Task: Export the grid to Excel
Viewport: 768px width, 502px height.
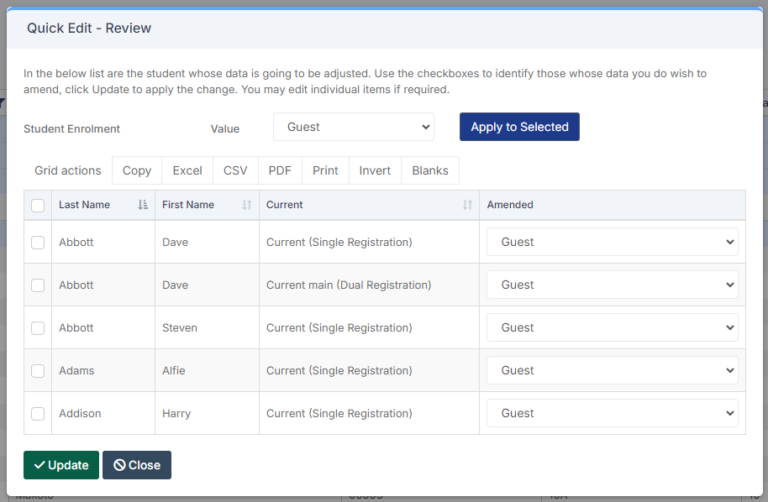Action: point(187,171)
